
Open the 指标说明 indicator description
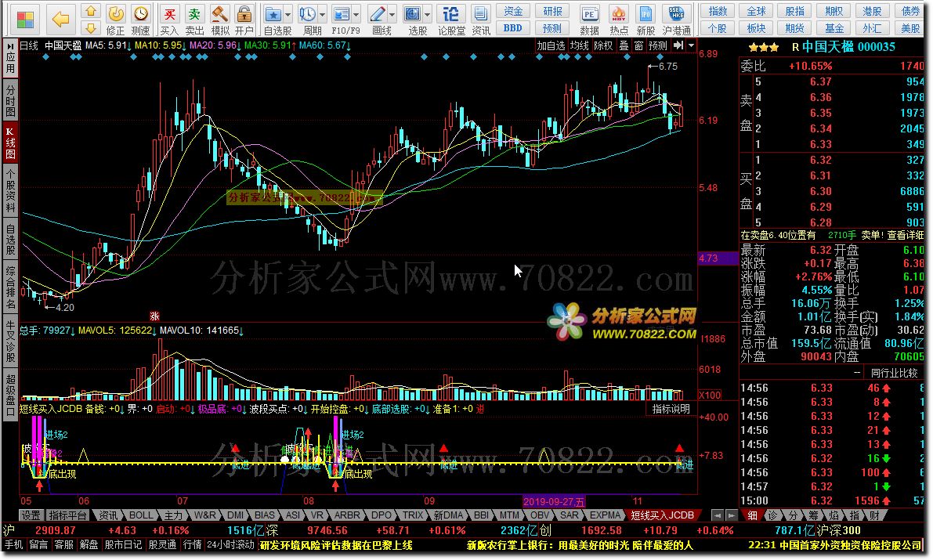(671, 409)
